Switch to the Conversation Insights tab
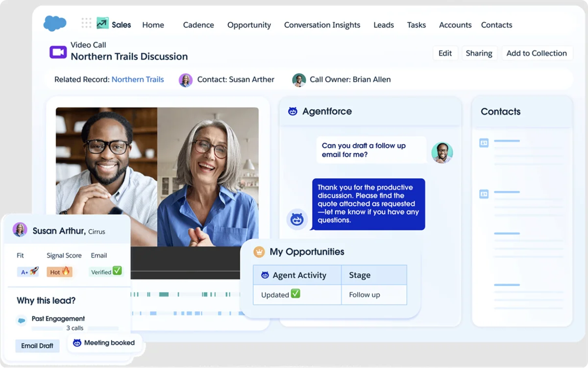The image size is (588, 368). pyautogui.click(x=322, y=25)
